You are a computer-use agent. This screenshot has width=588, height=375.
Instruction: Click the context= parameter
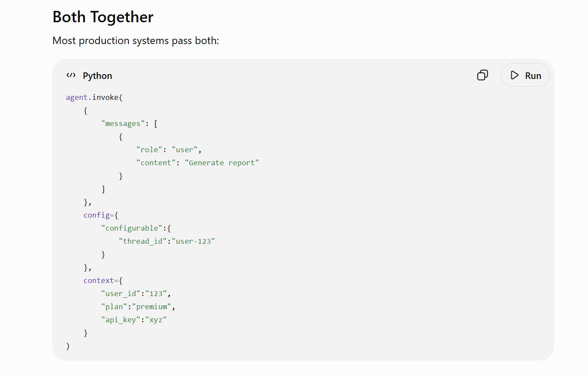[x=101, y=280]
